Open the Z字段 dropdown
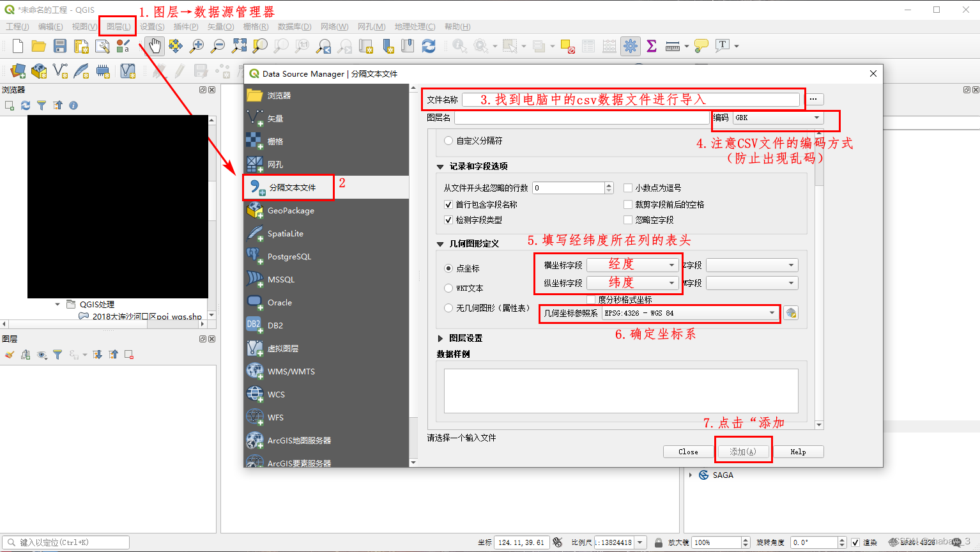 (752, 264)
